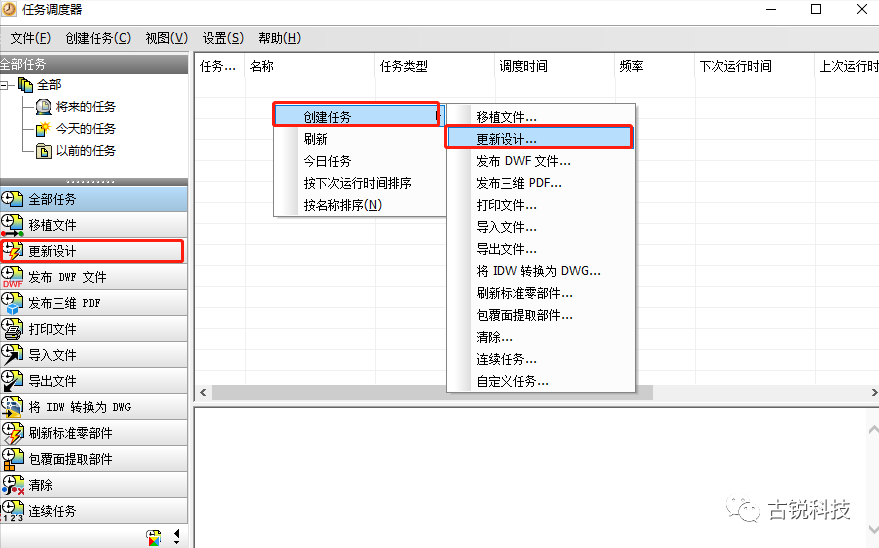Click the 将来的任务 tree icon
Image resolution: width=879 pixels, height=548 pixels.
[43, 106]
